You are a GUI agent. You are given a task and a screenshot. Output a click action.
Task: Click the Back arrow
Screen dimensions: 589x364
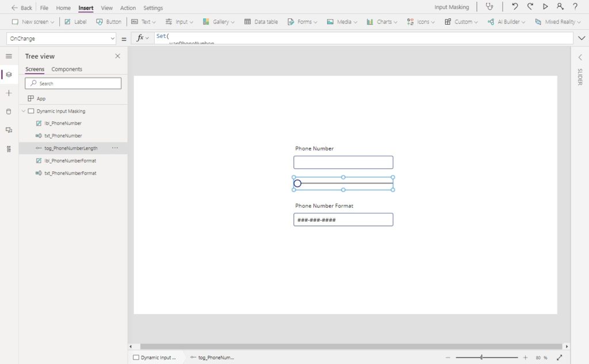pyautogui.click(x=14, y=7)
